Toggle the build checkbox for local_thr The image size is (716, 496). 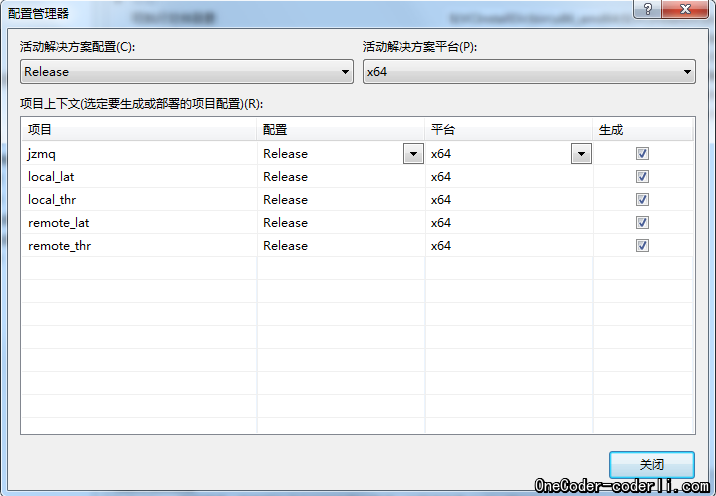[x=642, y=199]
